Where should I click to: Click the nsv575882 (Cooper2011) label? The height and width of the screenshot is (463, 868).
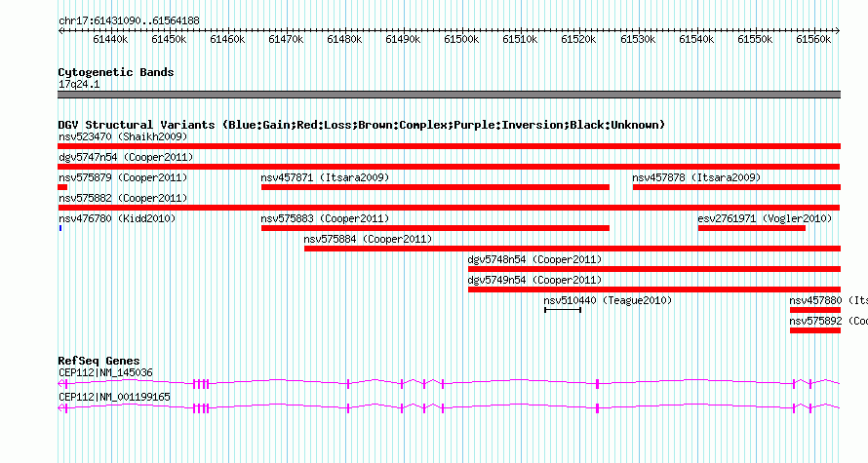pos(123,198)
